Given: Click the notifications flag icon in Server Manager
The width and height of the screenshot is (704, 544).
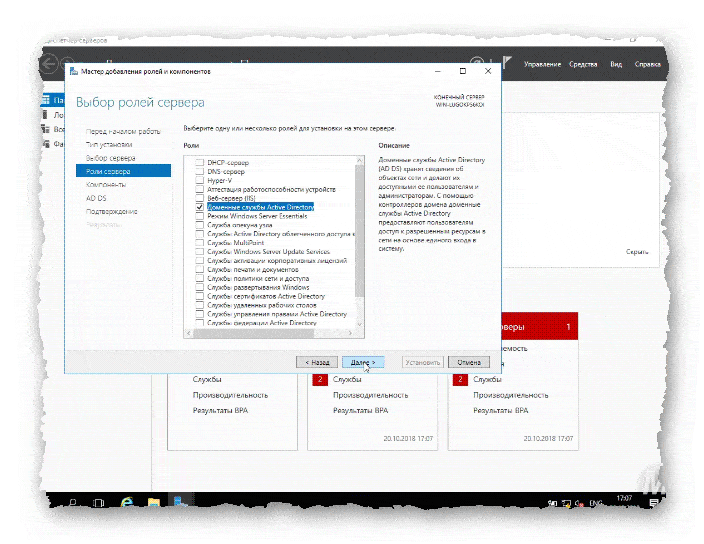Looking at the screenshot, I should [507, 62].
